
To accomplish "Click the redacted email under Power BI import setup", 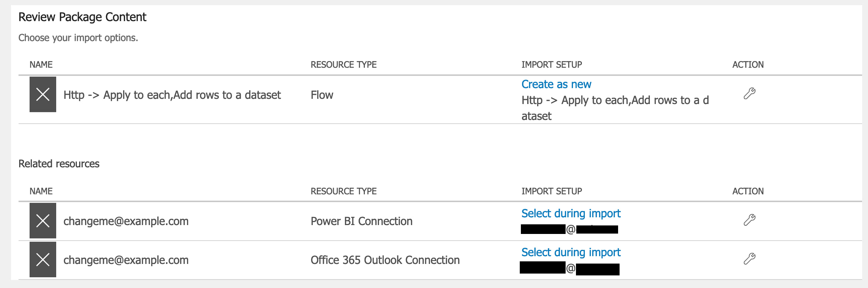I will point(569,230).
